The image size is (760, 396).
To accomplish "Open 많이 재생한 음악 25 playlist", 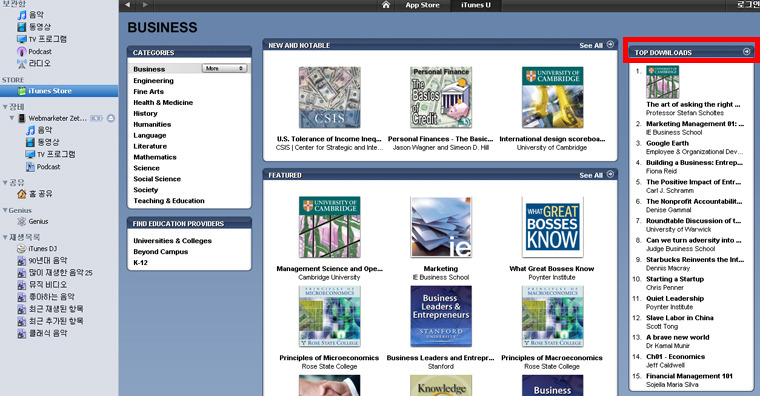I will [54, 273].
